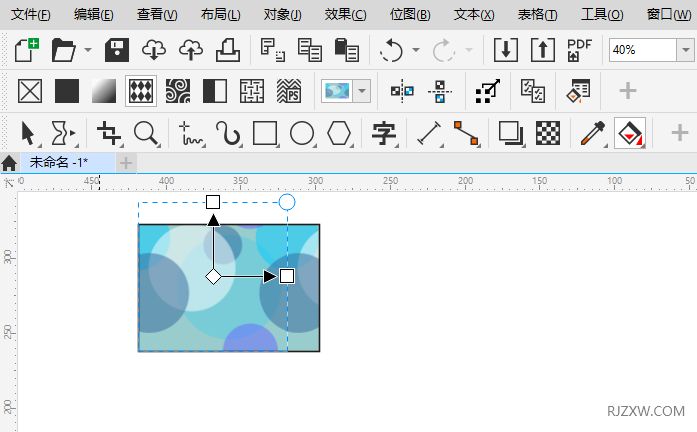Select the Text tool
The height and width of the screenshot is (432, 697).
coord(384,133)
